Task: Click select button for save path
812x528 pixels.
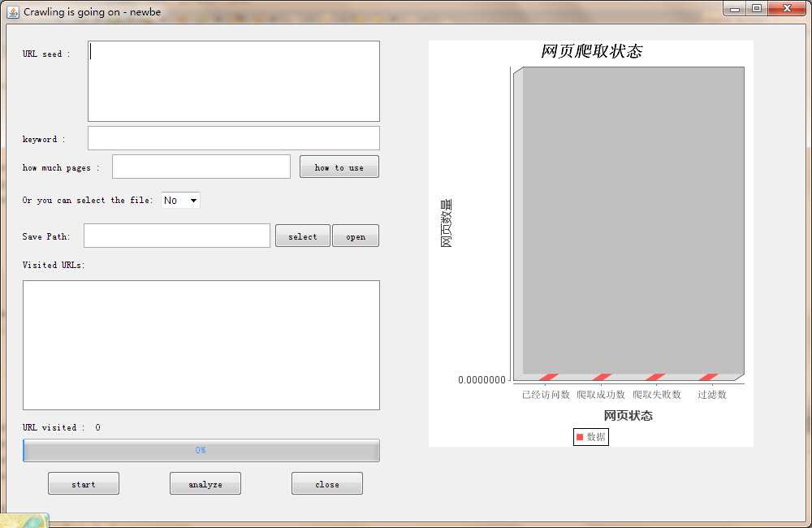Action: click(x=302, y=236)
